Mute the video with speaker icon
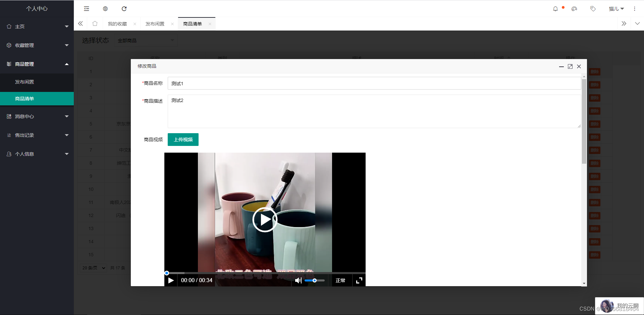644x315 pixels. pyautogui.click(x=298, y=280)
